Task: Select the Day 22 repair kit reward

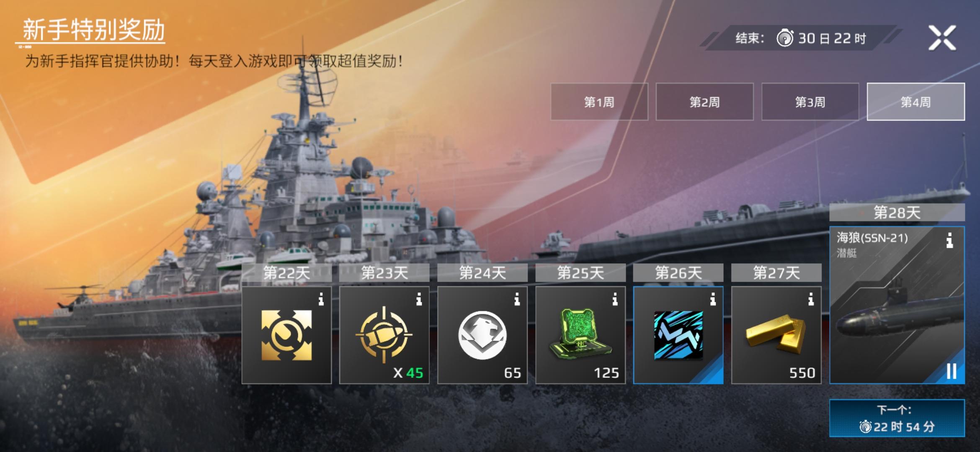Action: (x=286, y=335)
